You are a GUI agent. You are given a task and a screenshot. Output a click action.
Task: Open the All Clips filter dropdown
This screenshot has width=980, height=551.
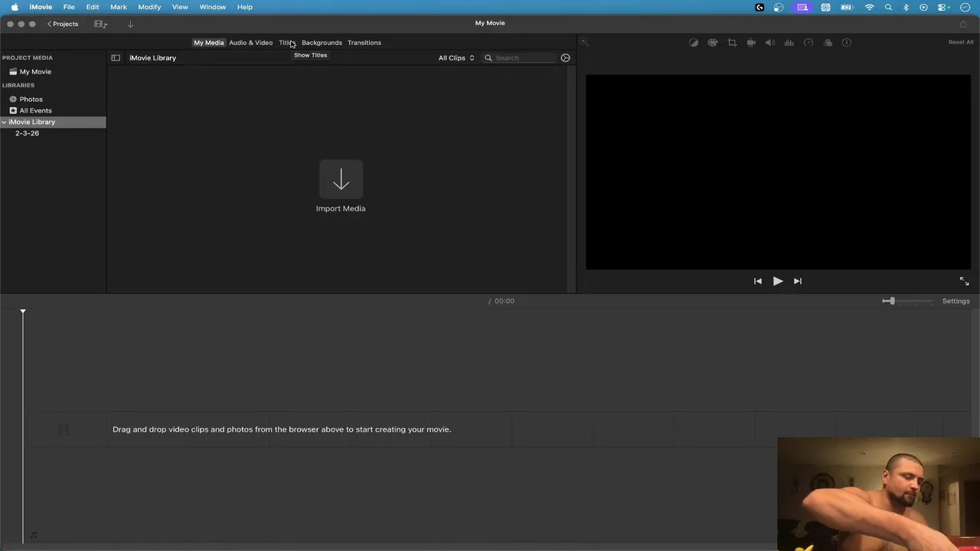point(456,58)
